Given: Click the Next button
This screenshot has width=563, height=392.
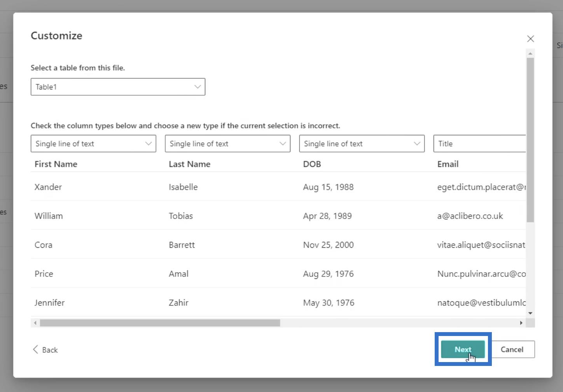Looking at the screenshot, I should [463, 349].
